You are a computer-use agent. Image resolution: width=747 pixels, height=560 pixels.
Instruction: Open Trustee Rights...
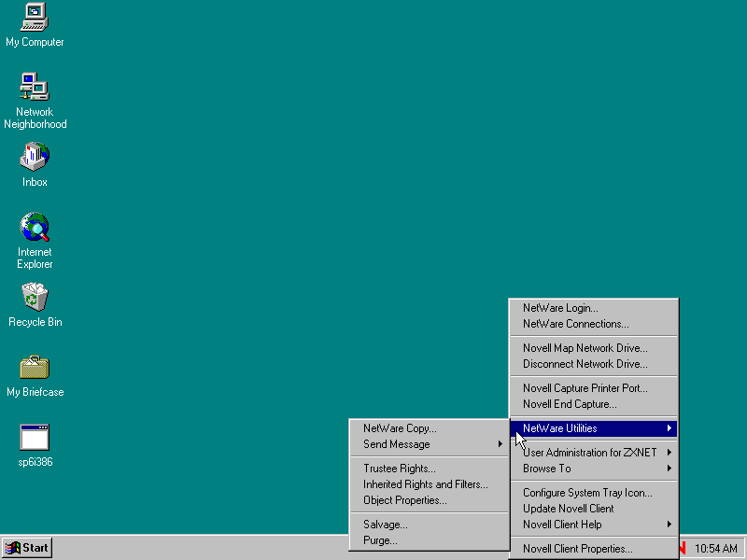pyautogui.click(x=430, y=469)
